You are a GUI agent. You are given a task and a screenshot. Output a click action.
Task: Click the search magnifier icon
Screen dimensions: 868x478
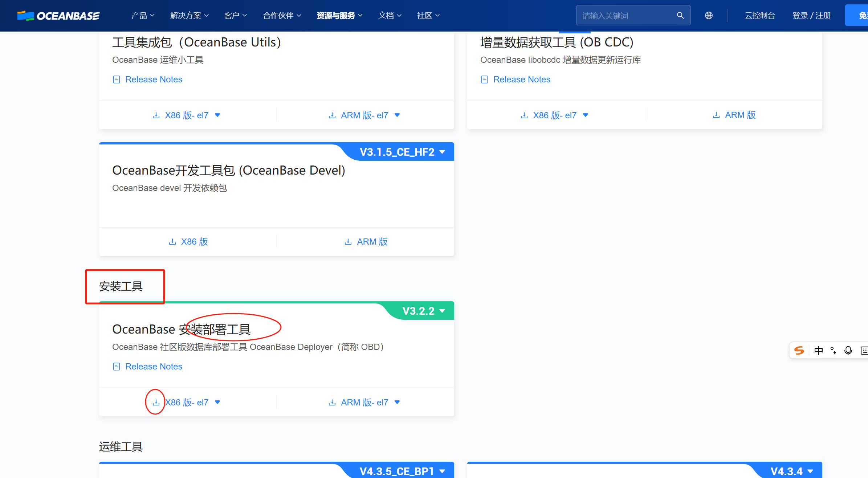(x=680, y=15)
